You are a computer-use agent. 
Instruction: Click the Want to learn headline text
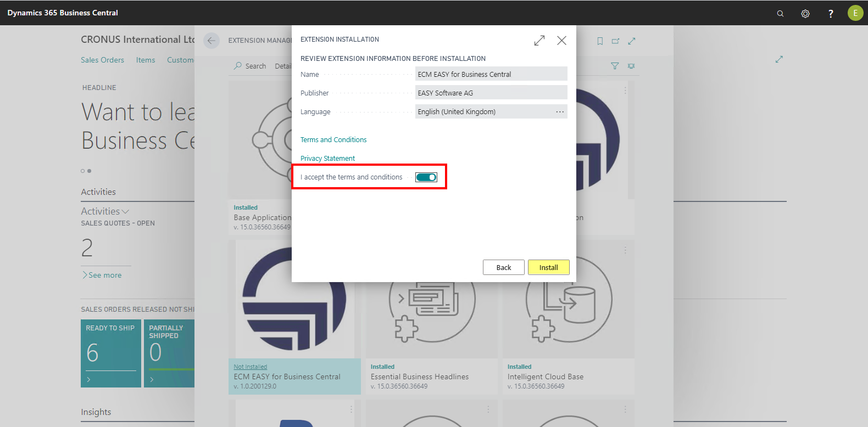pyautogui.click(x=138, y=126)
